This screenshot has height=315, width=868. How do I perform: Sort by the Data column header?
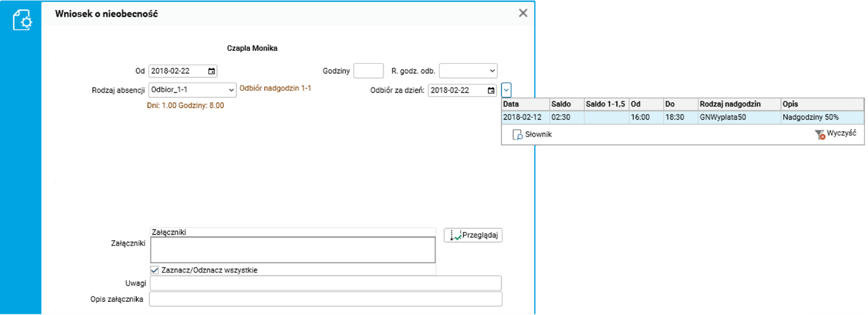pyautogui.click(x=525, y=104)
